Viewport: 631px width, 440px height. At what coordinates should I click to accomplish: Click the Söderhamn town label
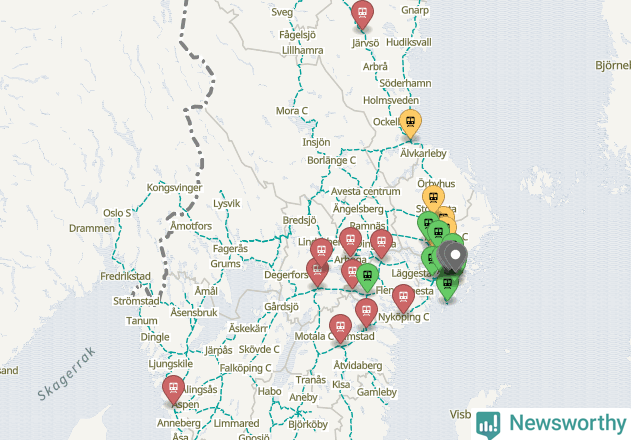[x=405, y=82]
